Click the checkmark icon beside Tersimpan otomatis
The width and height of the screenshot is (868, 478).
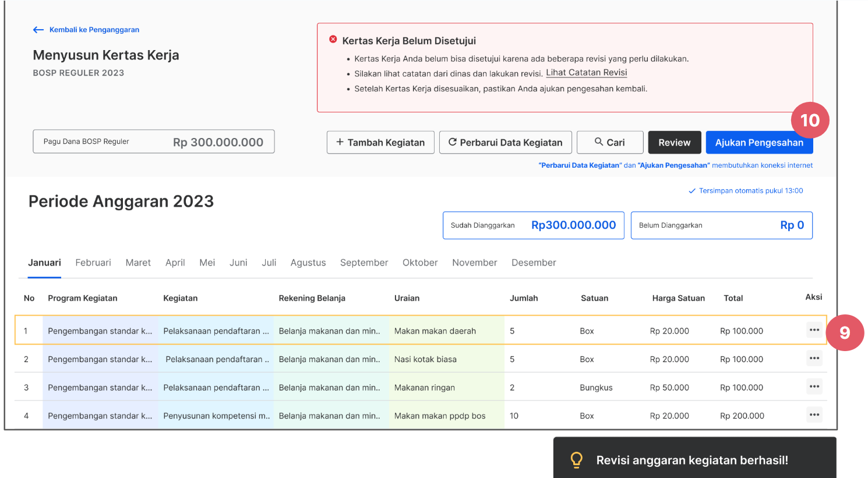[692, 191]
